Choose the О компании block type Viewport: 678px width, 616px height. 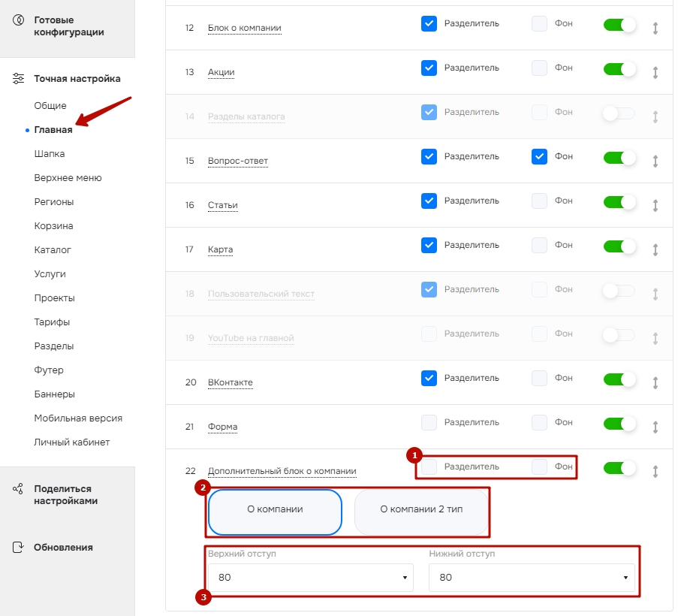tap(275, 512)
